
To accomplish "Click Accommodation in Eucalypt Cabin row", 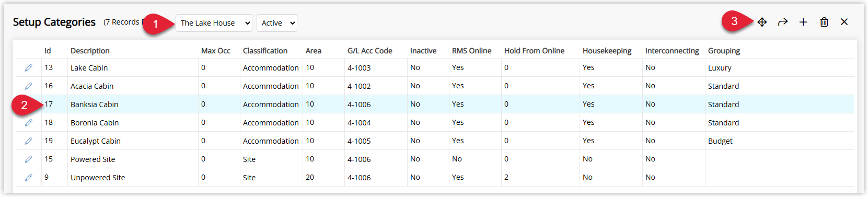I will tap(271, 141).
